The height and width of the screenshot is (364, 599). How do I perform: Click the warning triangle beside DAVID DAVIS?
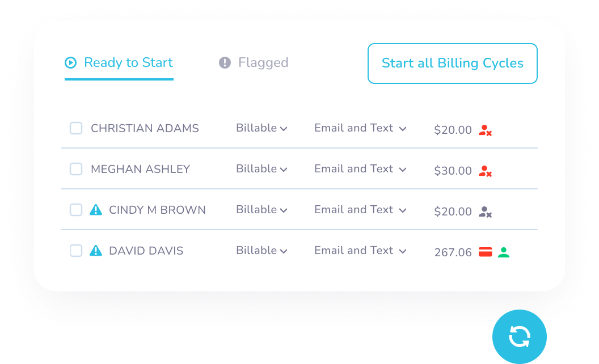[95, 251]
